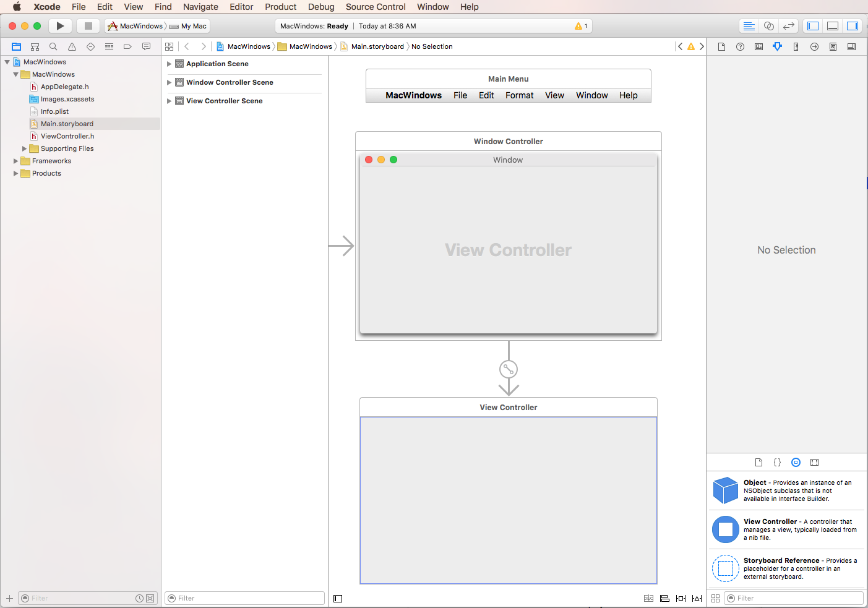Expand the Window Controller Scene
Image resolution: width=868 pixels, height=608 pixels.
coord(170,82)
